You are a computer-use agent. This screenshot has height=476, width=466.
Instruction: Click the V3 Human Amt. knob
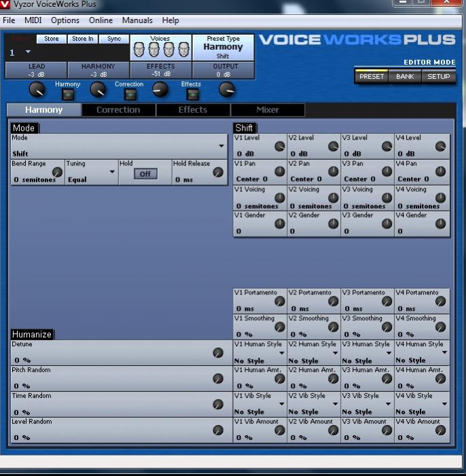387,379
